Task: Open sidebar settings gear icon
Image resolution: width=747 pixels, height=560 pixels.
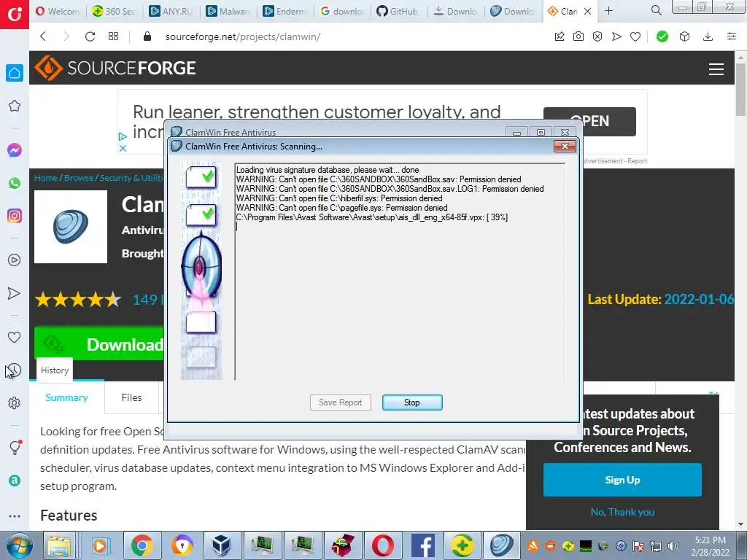Action: (x=15, y=402)
